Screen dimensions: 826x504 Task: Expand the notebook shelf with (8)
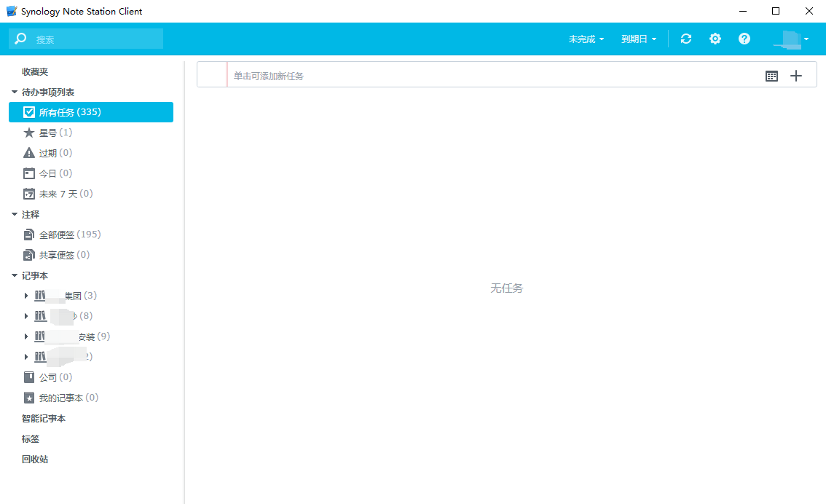coord(25,316)
